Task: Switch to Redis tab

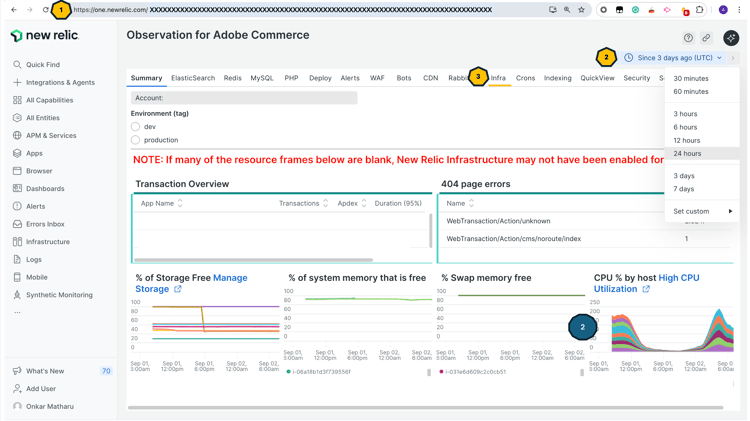Action: pyautogui.click(x=232, y=78)
